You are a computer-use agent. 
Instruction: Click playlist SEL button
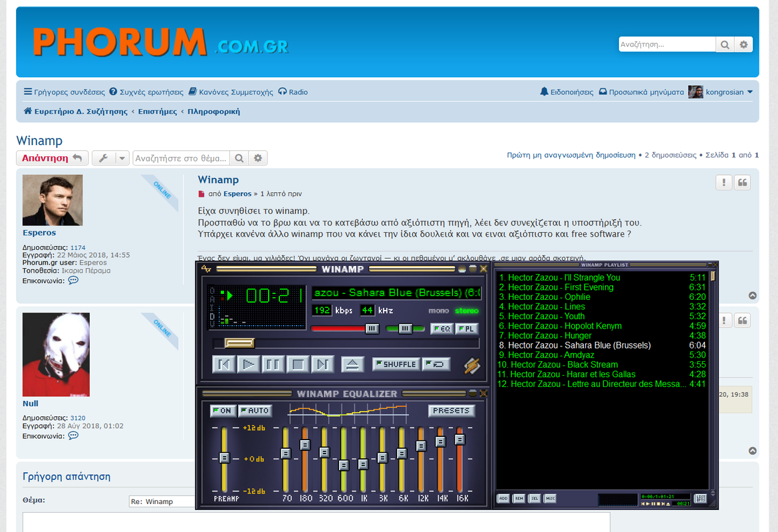535,498
